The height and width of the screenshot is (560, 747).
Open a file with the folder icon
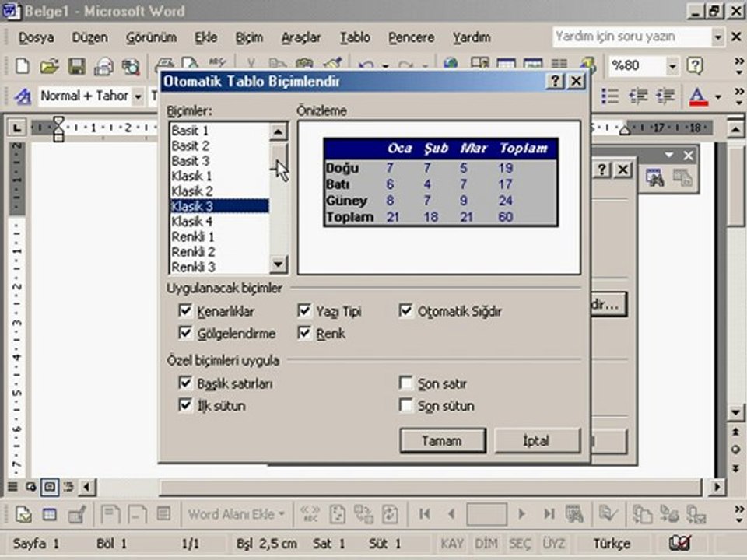49,65
